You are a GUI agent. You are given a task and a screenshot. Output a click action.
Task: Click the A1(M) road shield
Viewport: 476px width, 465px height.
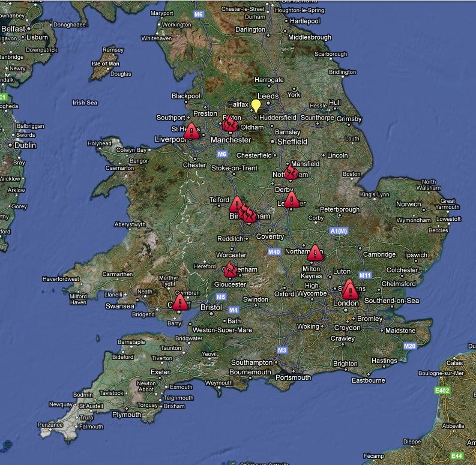pos(339,231)
